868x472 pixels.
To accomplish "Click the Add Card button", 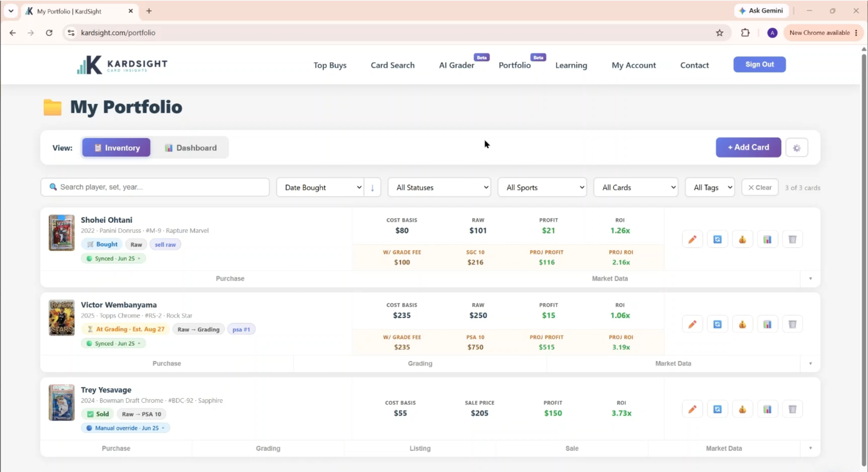I will tap(748, 147).
